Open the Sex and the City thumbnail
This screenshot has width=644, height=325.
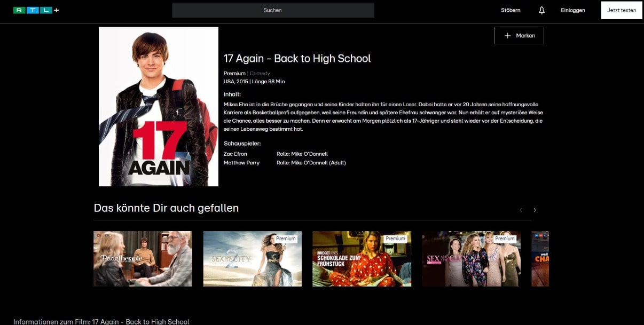(x=472, y=259)
